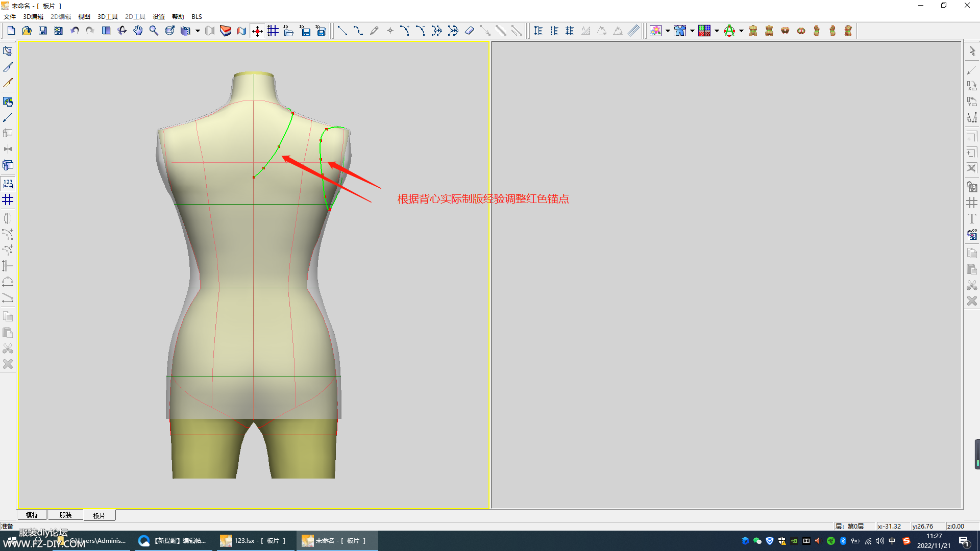Select the right panel grid hash tool
Viewport: 980px width, 551px height.
tap(972, 203)
